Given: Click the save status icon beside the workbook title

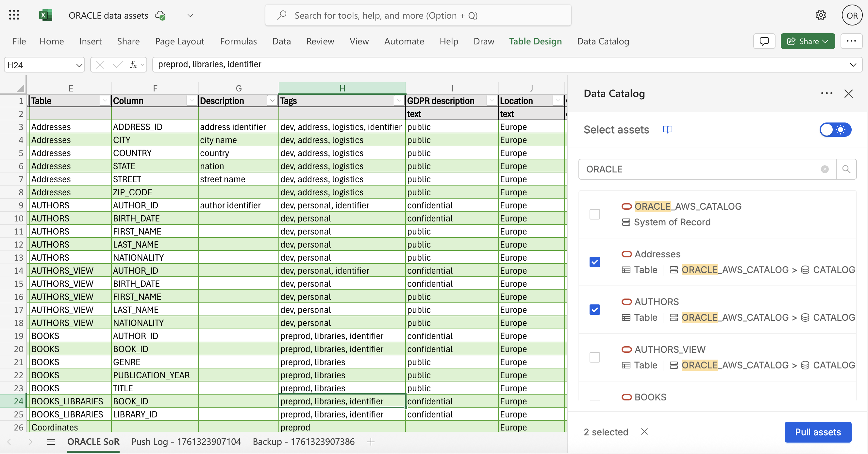Looking at the screenshot, I should pos(160,15).
